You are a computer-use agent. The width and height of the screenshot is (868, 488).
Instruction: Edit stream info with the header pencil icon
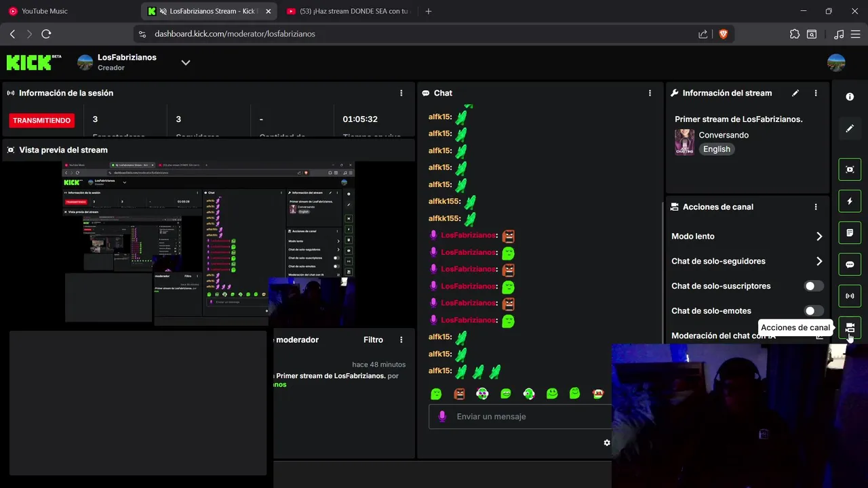[x=795, y=93]
